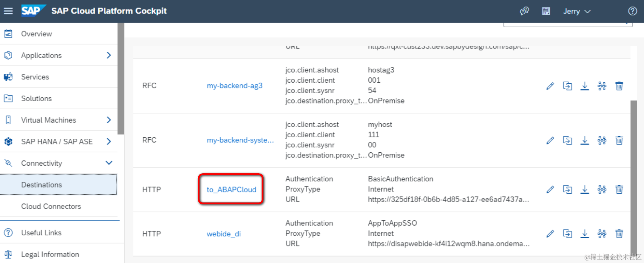Select Destinations under Connectivity
644x263 pixels.
click(59, 185)
